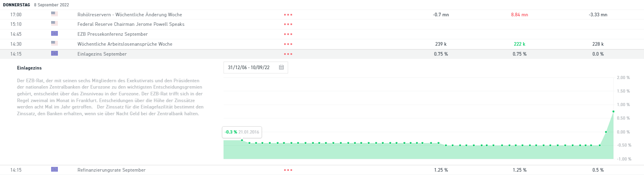Open EZB Pressekonferenz September event
Image resolution: width=644 pixels, height=178 pixels.
click(x=322, y=34)
